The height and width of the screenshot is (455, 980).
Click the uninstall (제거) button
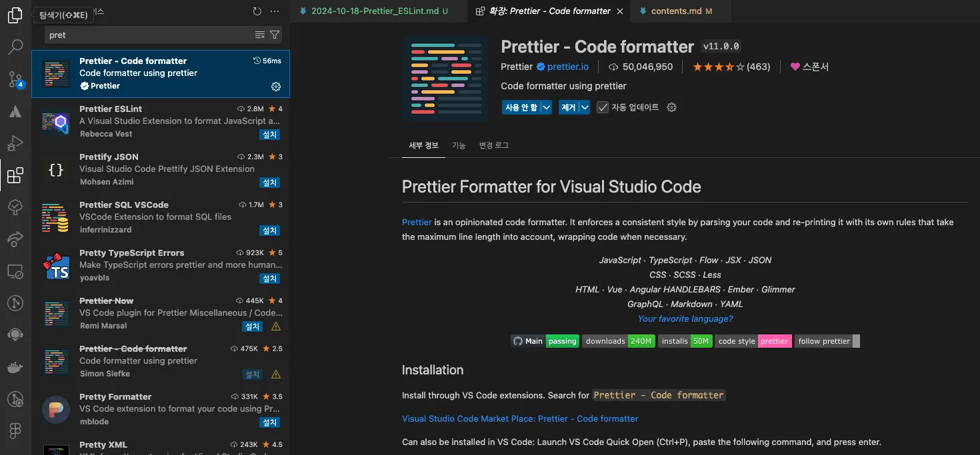pos(568,107)
